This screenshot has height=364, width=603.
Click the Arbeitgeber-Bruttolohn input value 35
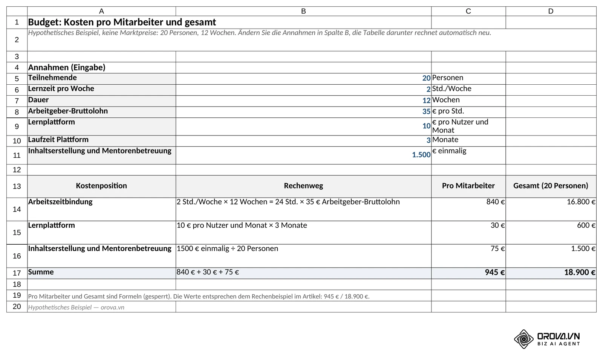426,111
